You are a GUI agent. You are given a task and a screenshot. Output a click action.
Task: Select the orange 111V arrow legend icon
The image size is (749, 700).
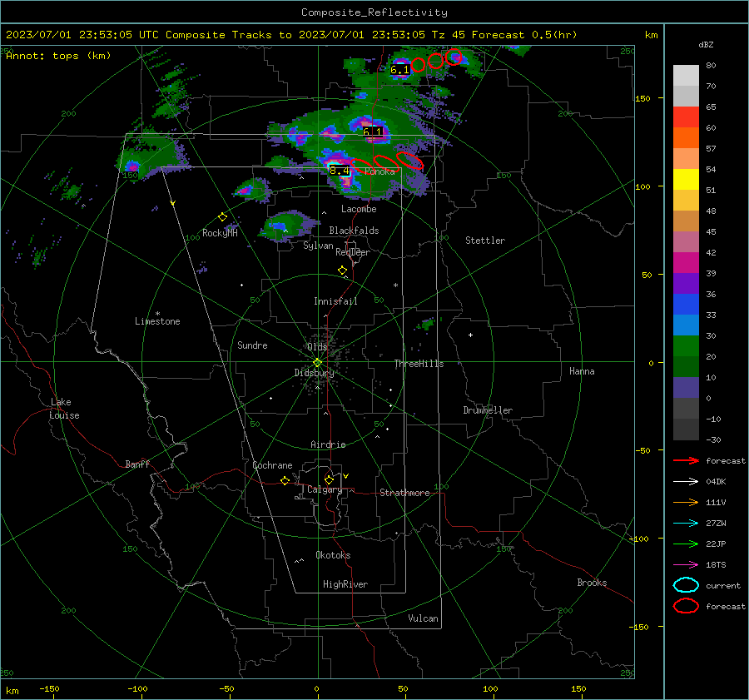click(686, 502)
